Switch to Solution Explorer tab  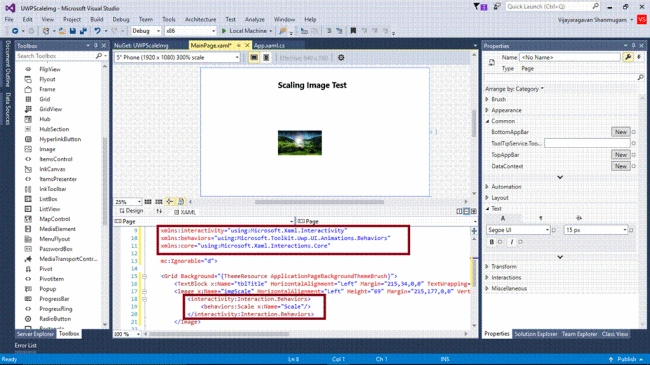536,334
